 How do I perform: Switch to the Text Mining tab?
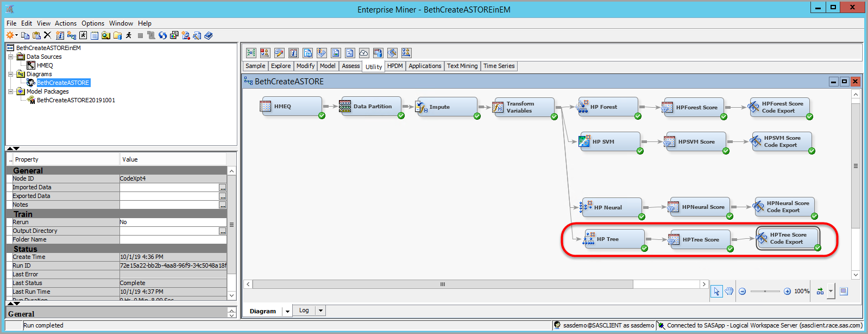462,66
